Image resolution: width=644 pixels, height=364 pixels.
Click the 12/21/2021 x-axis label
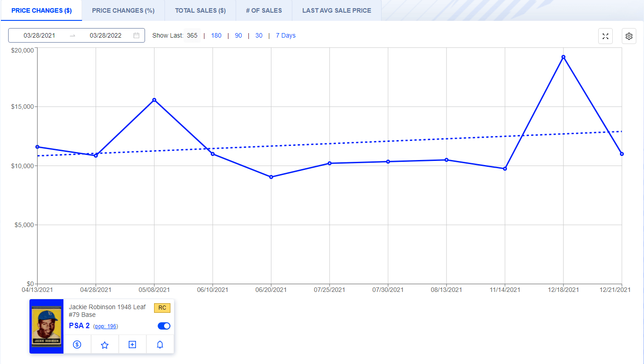(x=615, y=290)
